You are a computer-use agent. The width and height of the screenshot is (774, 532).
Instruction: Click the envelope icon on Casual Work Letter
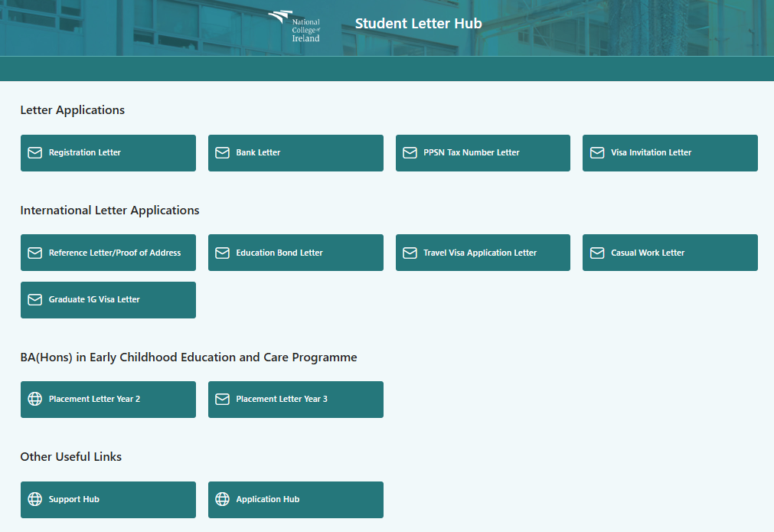coord(597,253)
